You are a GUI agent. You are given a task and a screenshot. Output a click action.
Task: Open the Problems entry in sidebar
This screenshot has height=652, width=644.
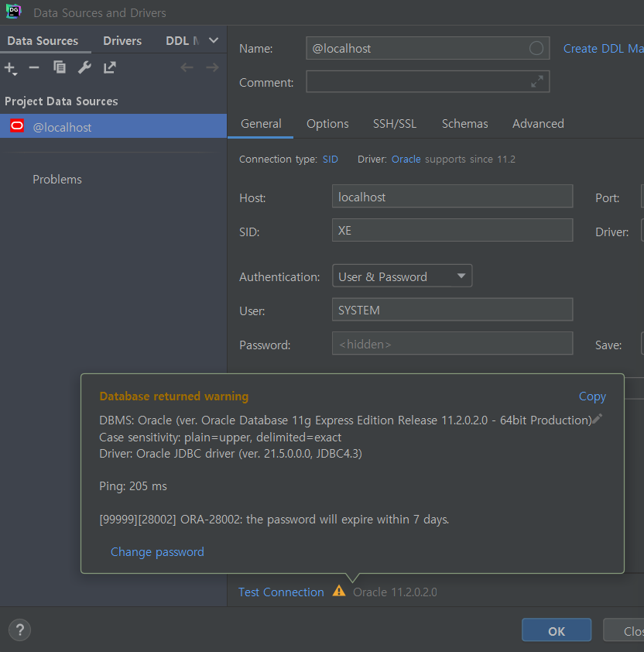(57, 180)
